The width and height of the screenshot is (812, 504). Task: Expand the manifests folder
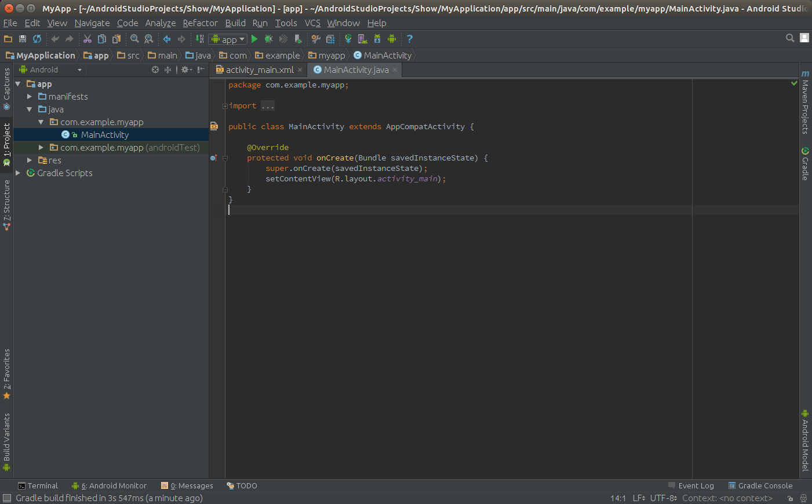pos(30,97)
